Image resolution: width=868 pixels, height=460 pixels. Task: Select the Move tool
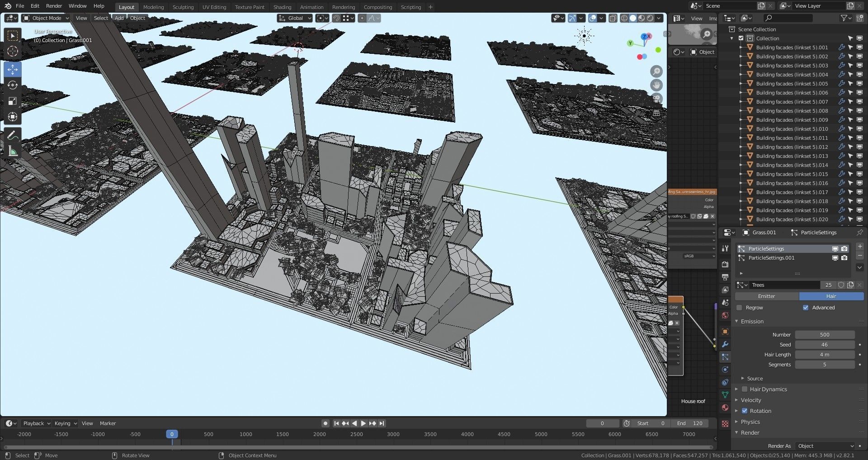point(13,69)
